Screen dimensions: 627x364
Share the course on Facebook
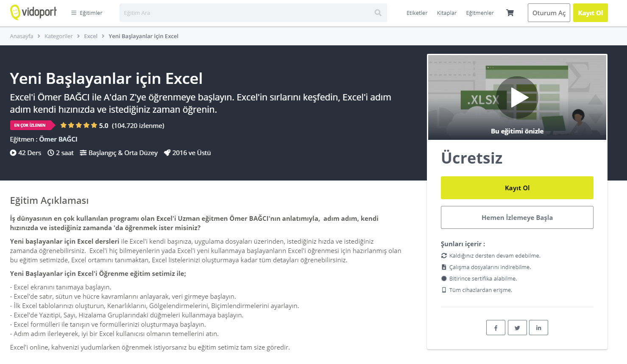click(x=496, y=328)
